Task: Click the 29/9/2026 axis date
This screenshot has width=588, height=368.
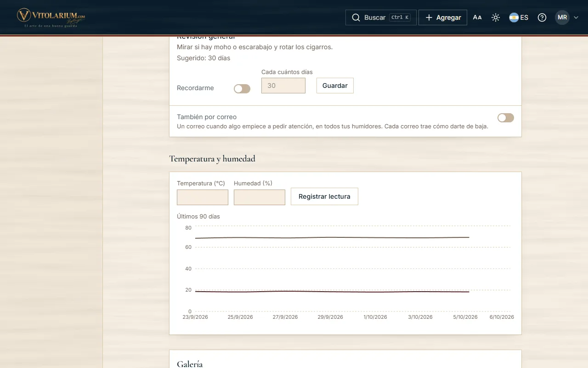Action: 330,317
